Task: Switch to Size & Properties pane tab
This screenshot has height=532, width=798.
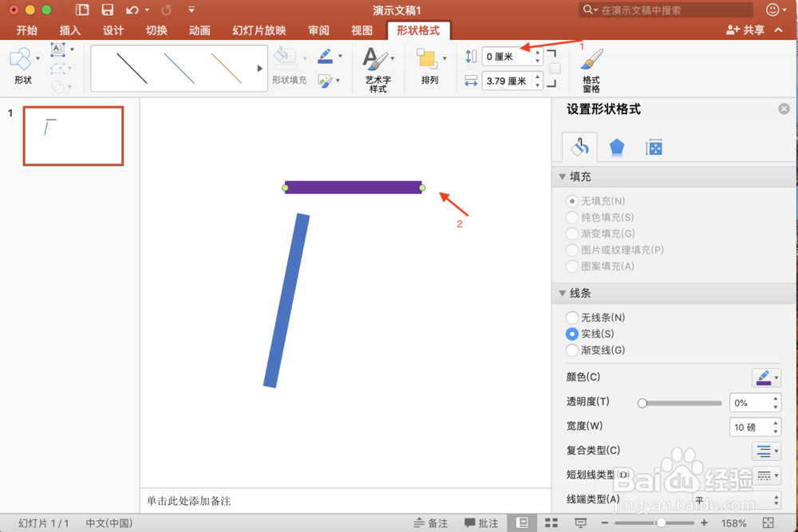Action: click(654, 148)
